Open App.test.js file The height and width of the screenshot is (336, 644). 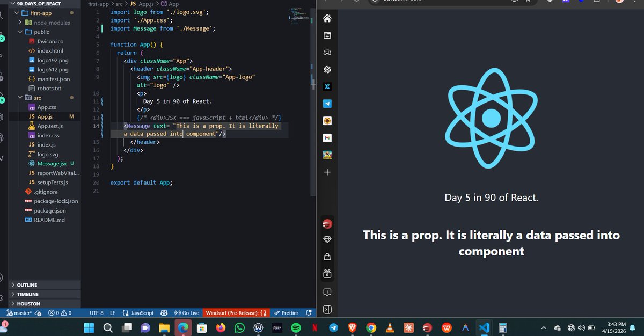[x=50, y=126]
